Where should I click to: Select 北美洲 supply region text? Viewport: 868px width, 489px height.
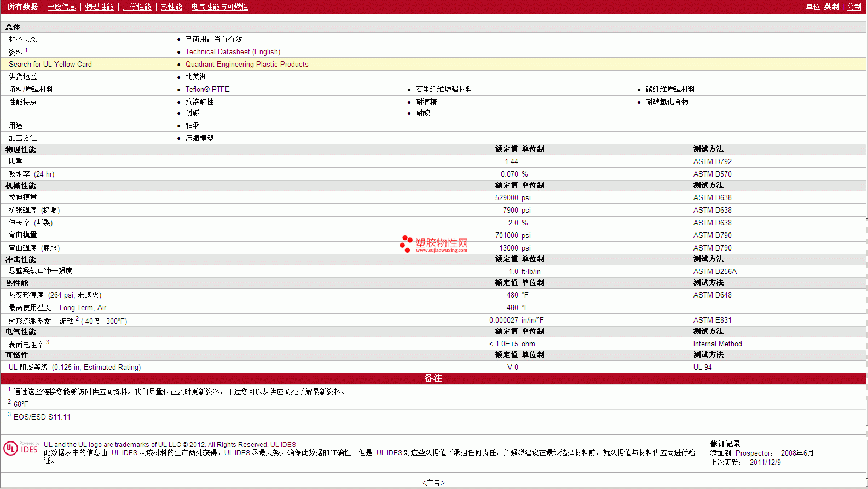[196, 77]
